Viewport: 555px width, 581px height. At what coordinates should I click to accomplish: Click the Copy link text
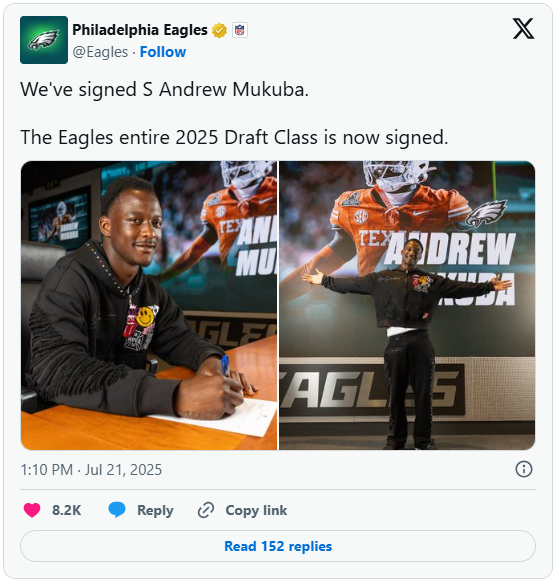point(256,510)
